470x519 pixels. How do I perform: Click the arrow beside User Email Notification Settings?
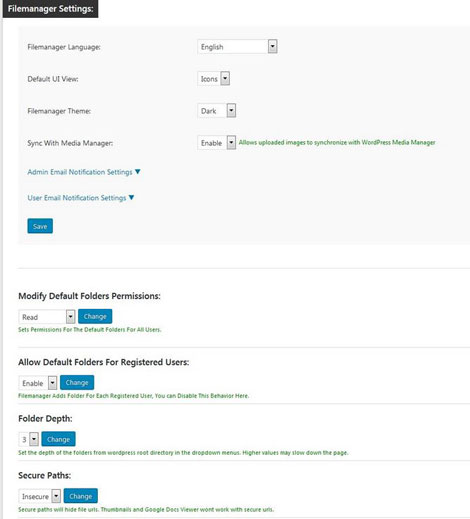point(131,197)
